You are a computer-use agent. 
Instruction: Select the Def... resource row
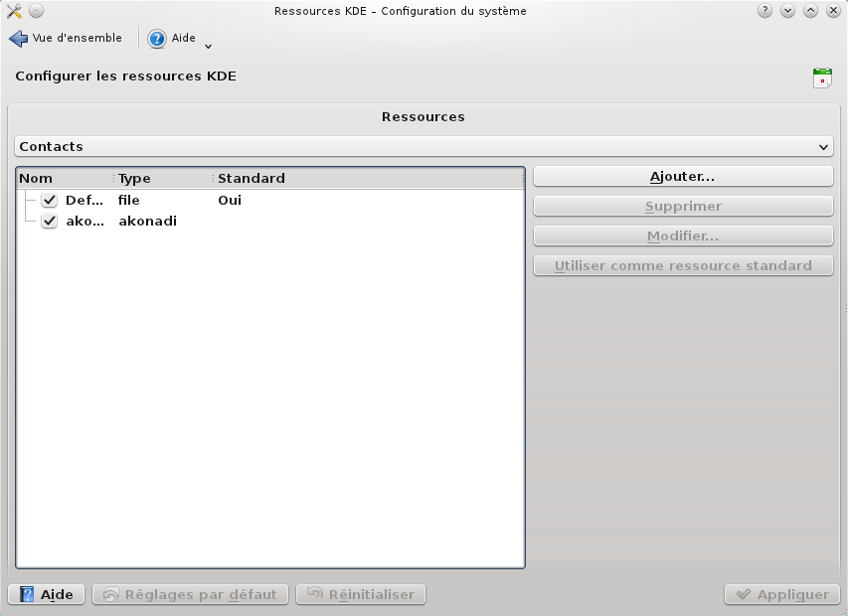pyautogui.click(x=270, y=200)
